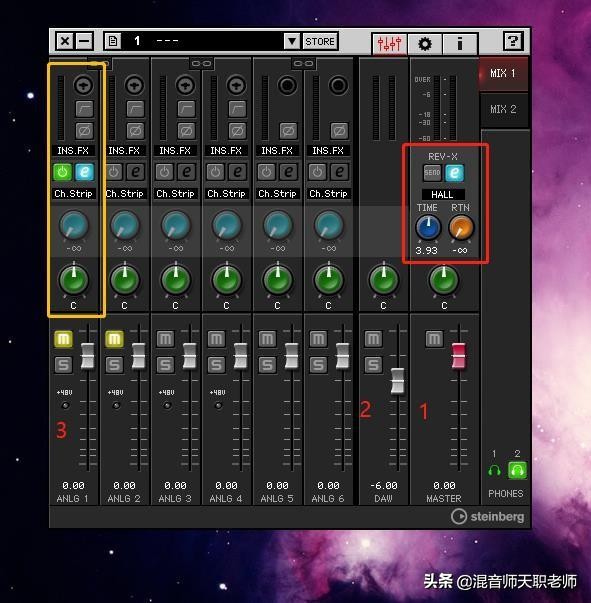Click ANLG 3 mic input icon
Viewport: 591px width, 603px height.
[185, 85]
